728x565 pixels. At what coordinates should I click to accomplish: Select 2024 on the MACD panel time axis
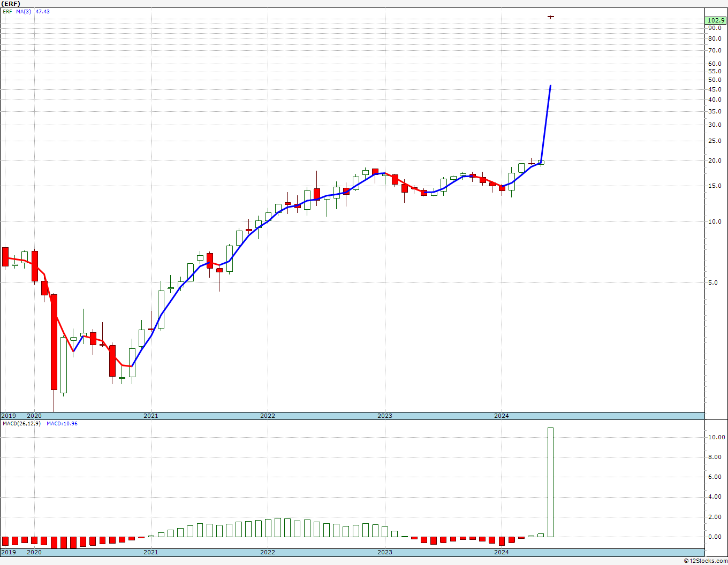coord(502,552)
